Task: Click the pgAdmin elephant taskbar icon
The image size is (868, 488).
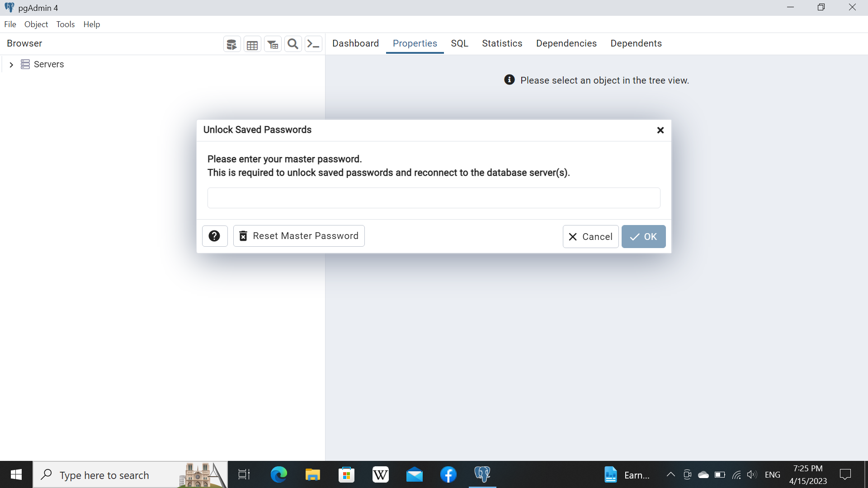Action: tap(482, 474)
